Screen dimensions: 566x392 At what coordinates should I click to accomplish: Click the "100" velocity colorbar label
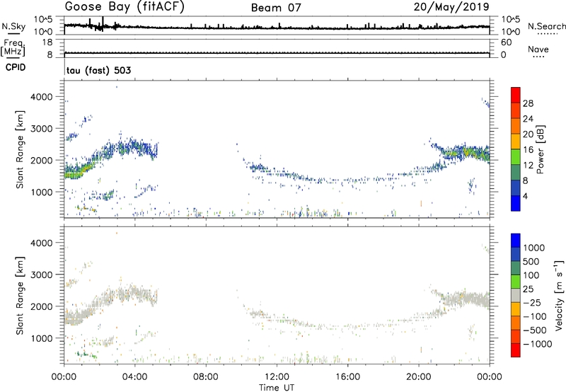tap(531, 275)
